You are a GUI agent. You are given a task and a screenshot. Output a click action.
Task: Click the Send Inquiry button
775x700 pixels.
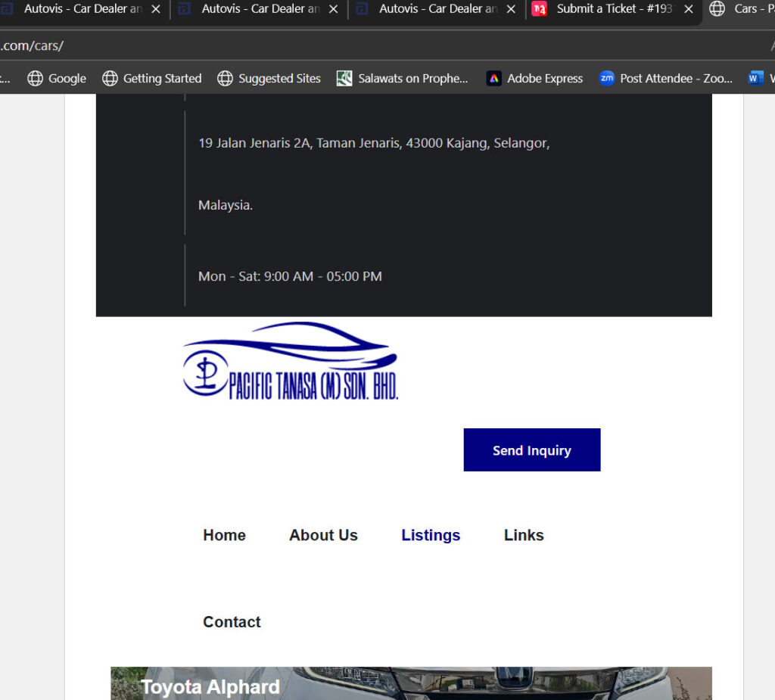click(532, 450)
